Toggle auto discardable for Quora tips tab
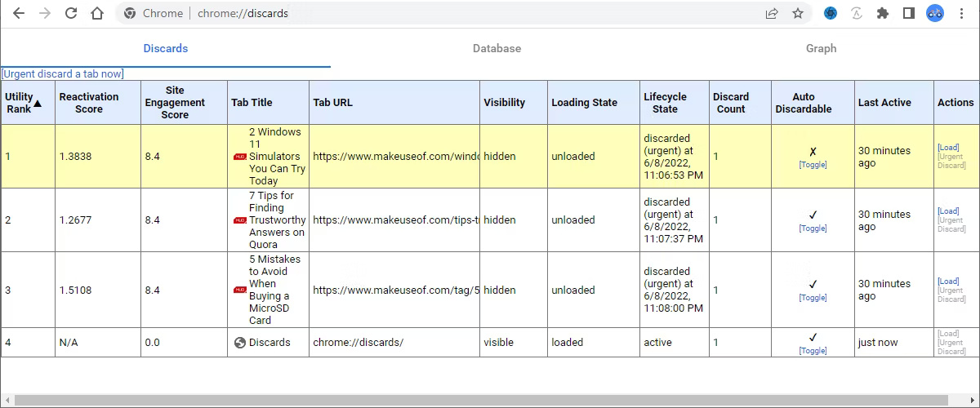The width and height of the screenshot is (980, 408). [813, 228]
